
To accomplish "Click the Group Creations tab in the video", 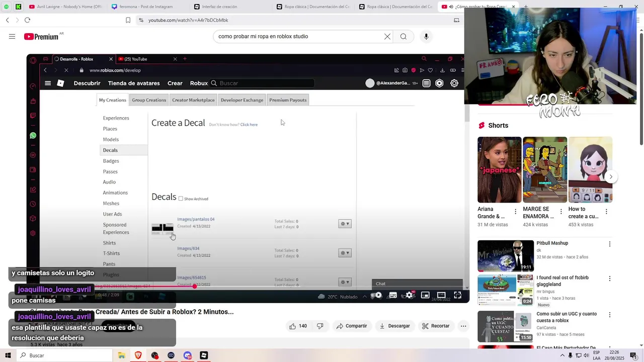I will (149, 100).
